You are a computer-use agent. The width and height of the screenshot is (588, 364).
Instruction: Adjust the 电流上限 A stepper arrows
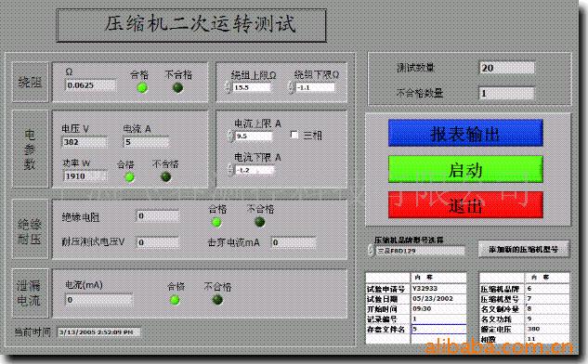[230, 136]
